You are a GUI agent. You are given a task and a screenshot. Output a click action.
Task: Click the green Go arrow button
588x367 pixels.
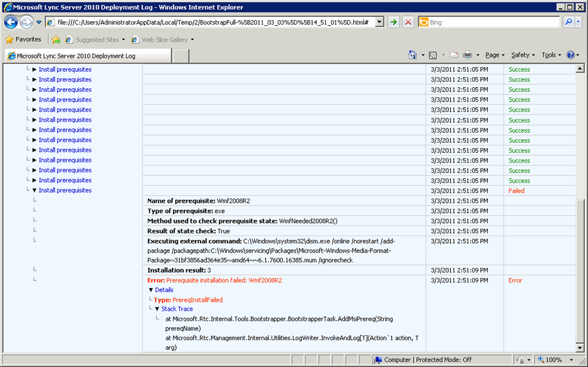coord(394,23)
